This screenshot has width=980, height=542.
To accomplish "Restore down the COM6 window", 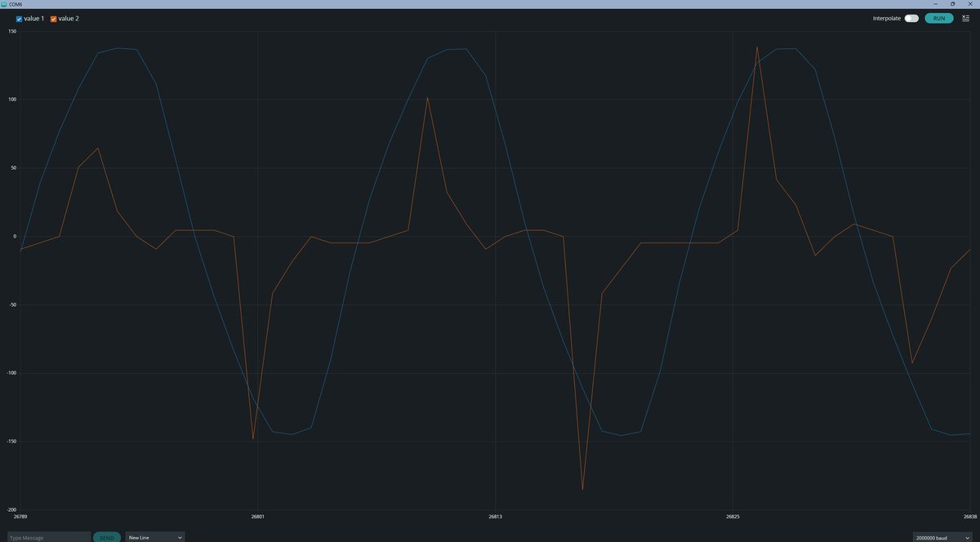I will coord(952,4).
